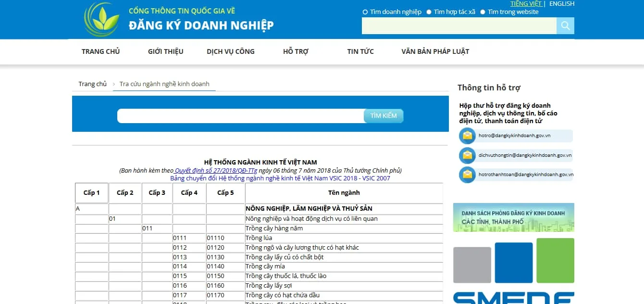644x304 pixels.
Task: Click the envelope icon beside dichvuthongtin email
Action: click(x=467, y=155)
